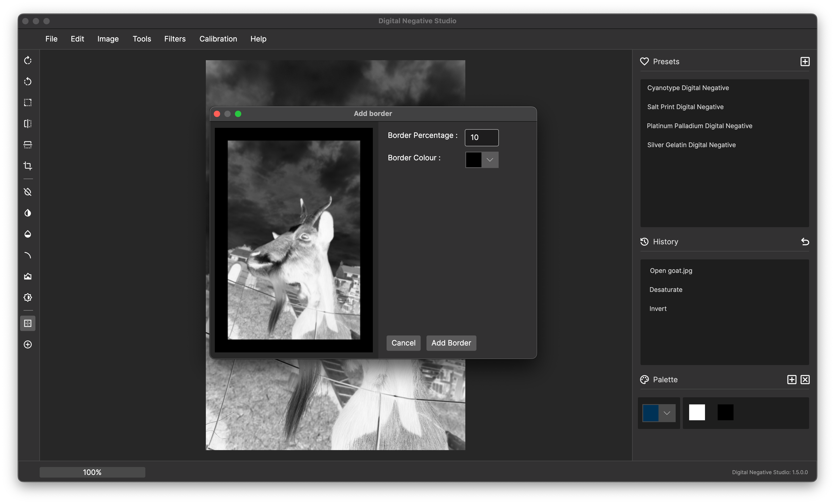The width and height of the screenshot is (835, 504).
Task: Click the rotate clockwise icon
Action: [x=28, y=61]
